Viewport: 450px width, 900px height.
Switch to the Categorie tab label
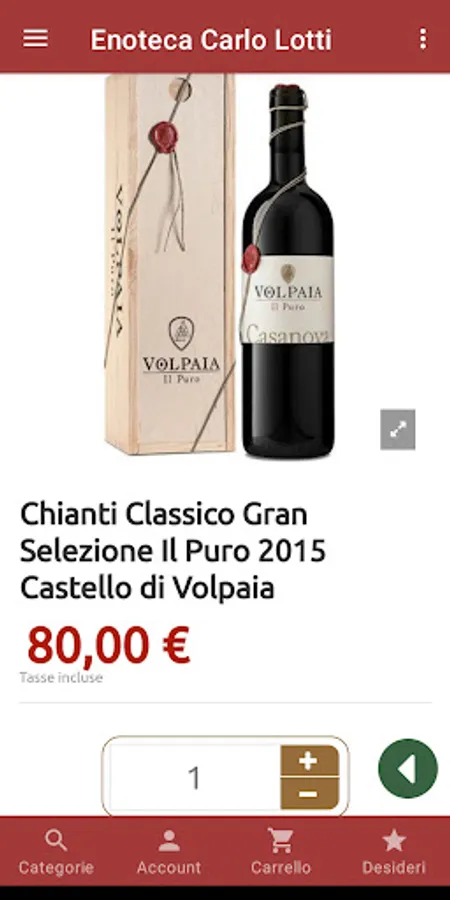click(x=56, y=867)
